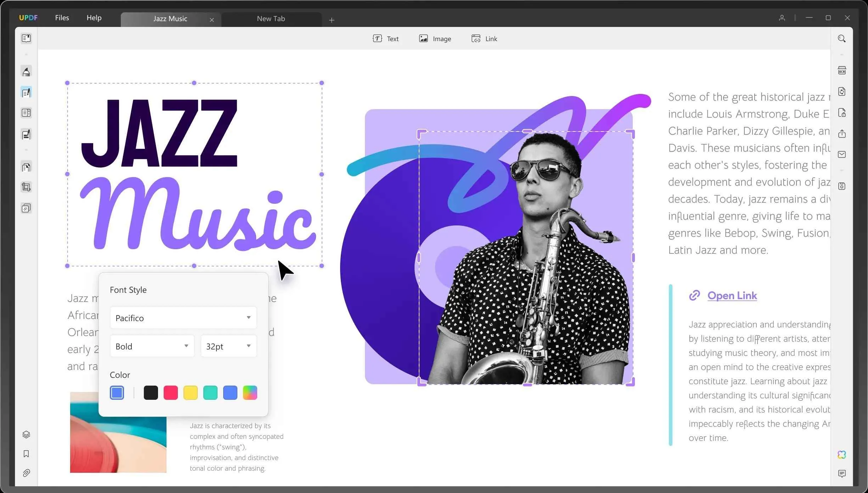Screen dimensions: 868x493
Task: Click the Edit PDF icon in left sidebar
Action: pos(27,93)
